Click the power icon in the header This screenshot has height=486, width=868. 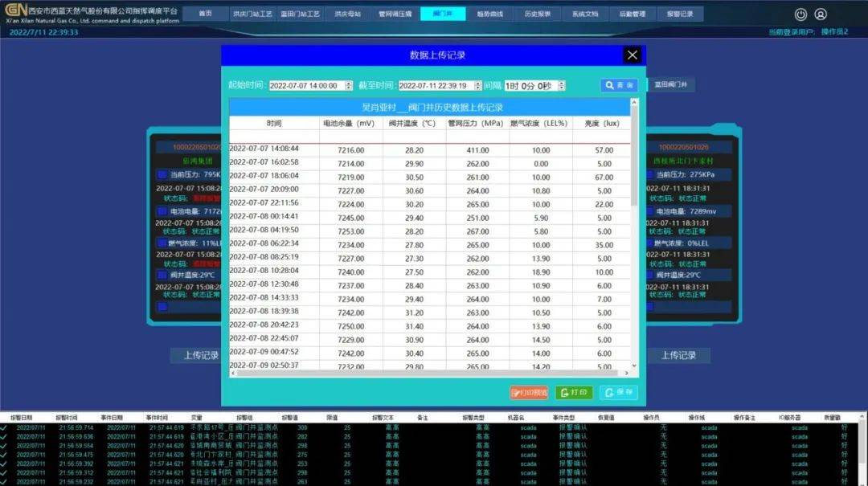[800, 14]
